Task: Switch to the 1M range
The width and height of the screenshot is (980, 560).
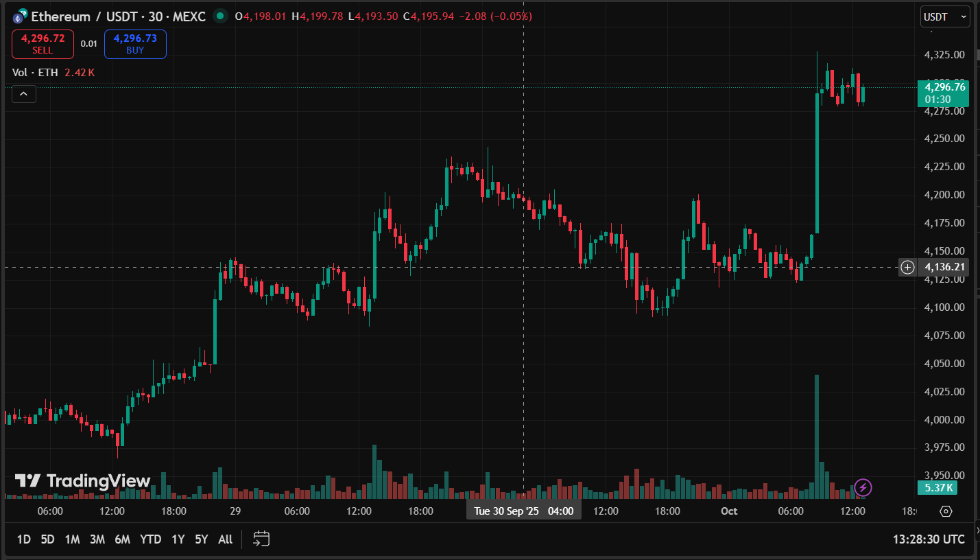Action: click(72, 539)
